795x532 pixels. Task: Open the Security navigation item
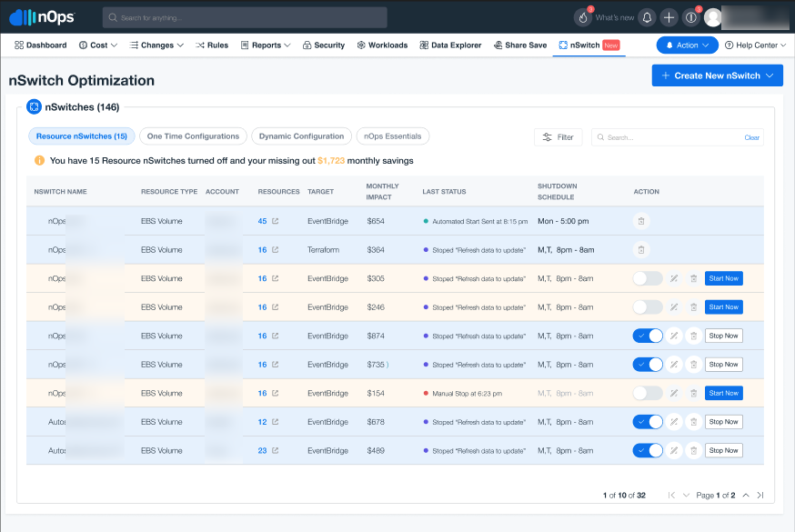point(324,45)
